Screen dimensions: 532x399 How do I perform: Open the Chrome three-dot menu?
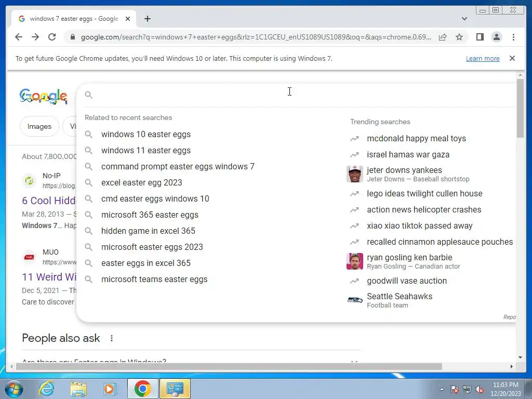click(x=513, y=37)
